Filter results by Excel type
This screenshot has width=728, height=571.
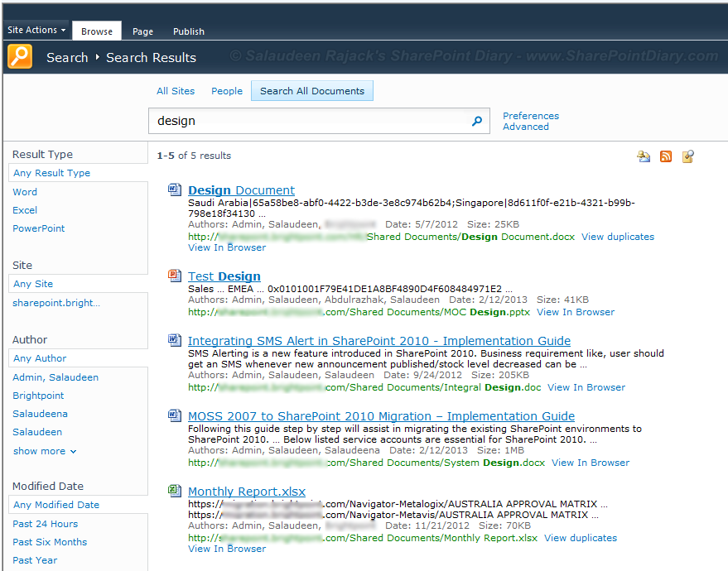tap(25, 210)
